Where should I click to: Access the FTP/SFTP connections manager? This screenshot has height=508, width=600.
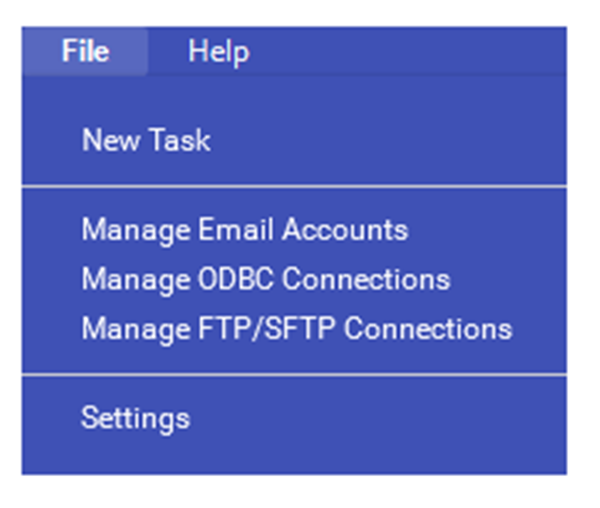[296, 328]
